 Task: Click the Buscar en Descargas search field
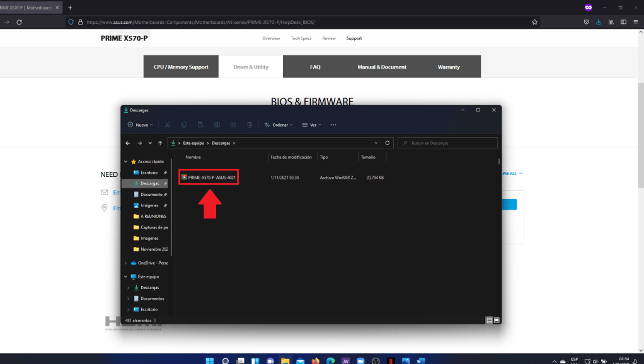pos(447,143)
